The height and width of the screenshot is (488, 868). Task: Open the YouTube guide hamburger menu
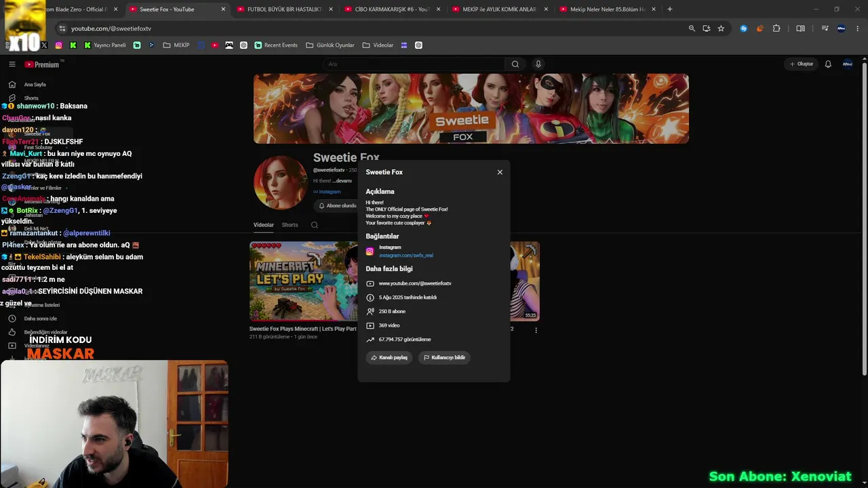click(12, 64)
